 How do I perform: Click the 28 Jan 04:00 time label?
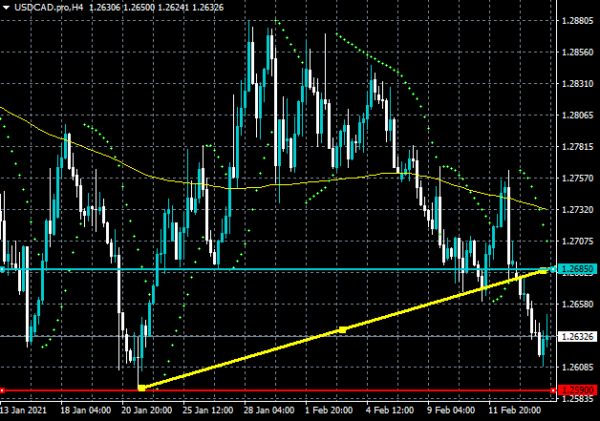click(x=269, y=410)
